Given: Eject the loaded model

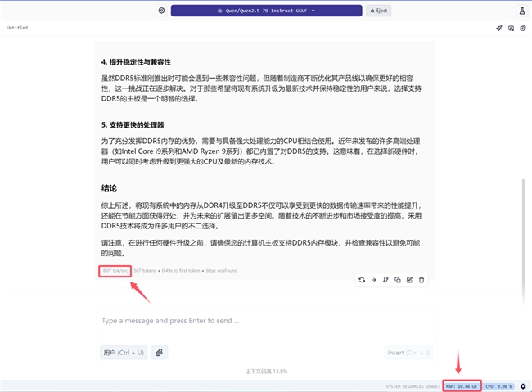Looking at the screenshot, I should pyautogui.click(x=379, y=11).
